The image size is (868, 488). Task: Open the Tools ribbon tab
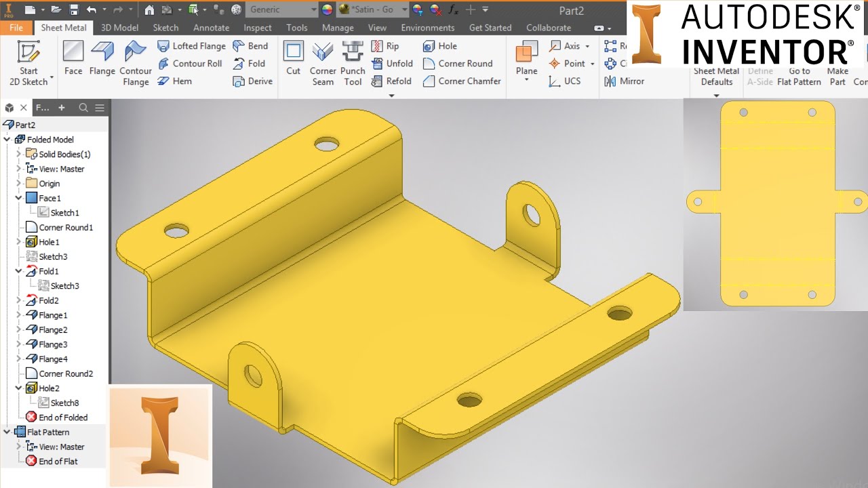tap(296, 28)
